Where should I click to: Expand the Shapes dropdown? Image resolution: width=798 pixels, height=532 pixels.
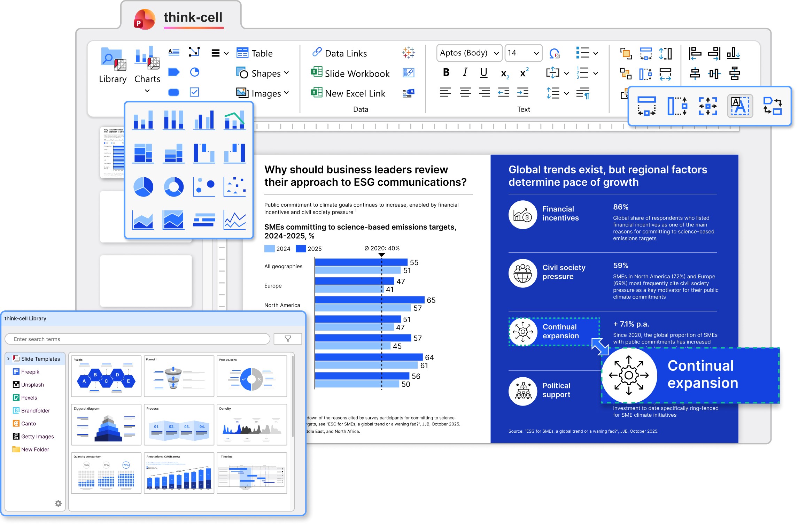(x=287, y=73)
